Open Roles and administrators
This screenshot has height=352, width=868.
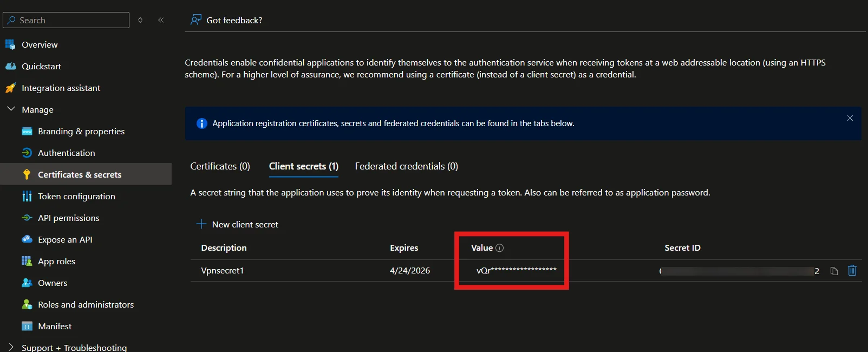click(x=86, y=304)
